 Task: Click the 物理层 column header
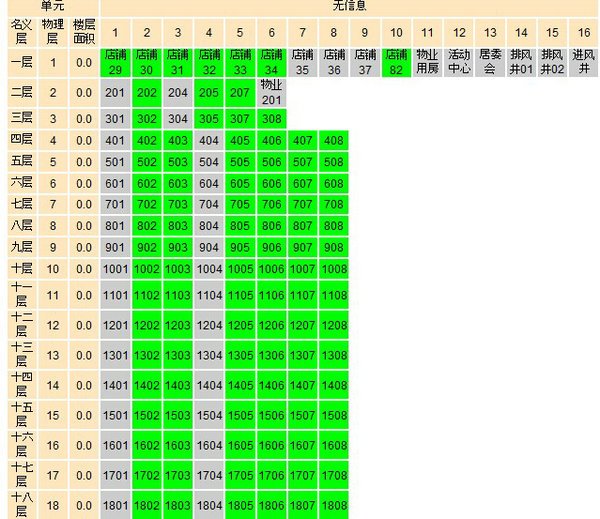pos(53,33)
